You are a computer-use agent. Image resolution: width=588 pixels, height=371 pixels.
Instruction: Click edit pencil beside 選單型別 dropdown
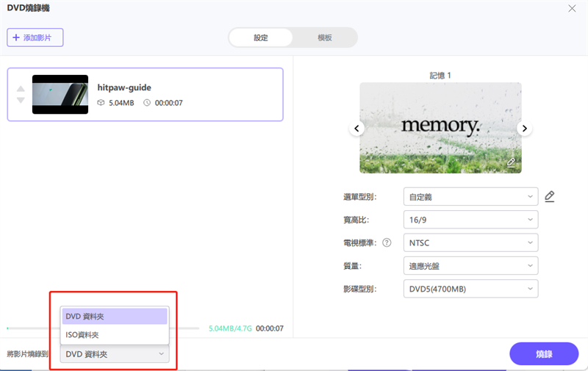pyautogui.click(x=549, y=196)
